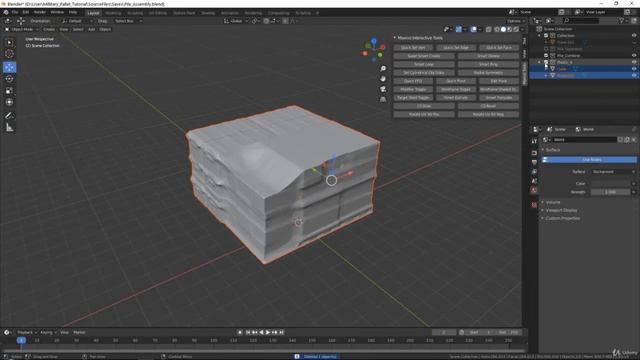Collapse the Plastic_A collection tree
640x360 pixels.
click(540, 62)
